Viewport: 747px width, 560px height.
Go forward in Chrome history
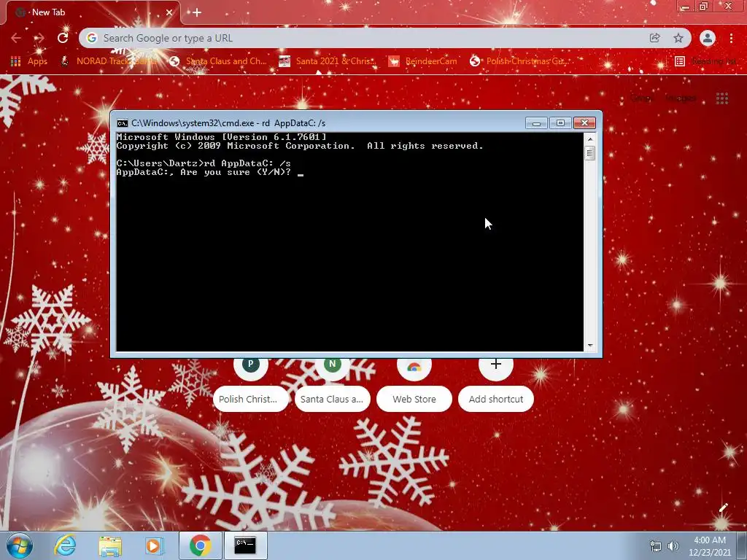coord(39,38)
